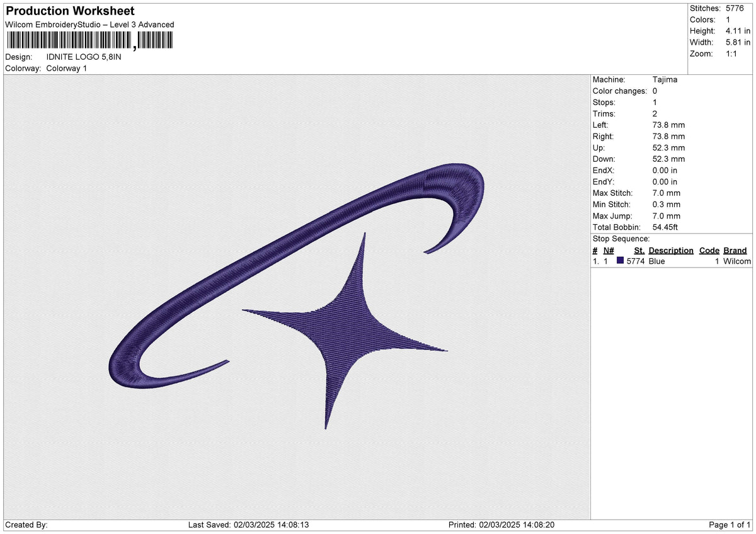Click the 'Production Worksheet' title
The width and height of the screenshot is (756, 534).
(70, 11)
